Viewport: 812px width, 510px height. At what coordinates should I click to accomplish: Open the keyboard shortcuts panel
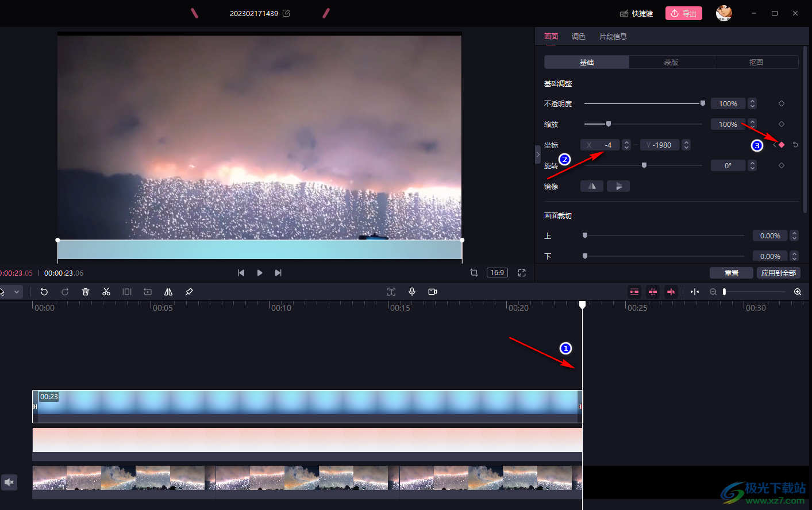click(637, 13)
